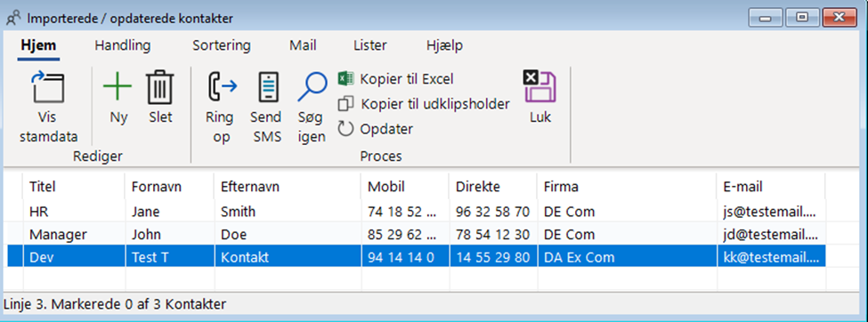Click the Efternavn column header
Image resolution: width=868 pixels, height=322 pixels.
pos(288,187)
